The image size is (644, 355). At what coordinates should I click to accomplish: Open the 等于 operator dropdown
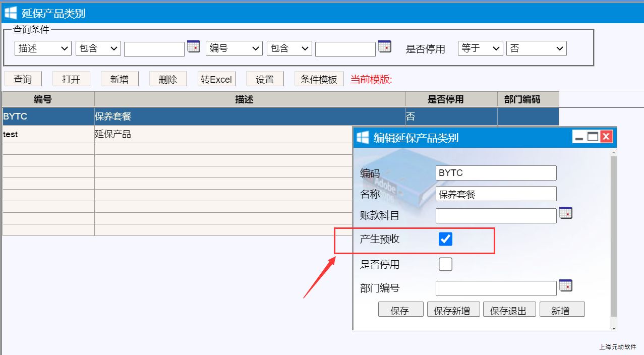[480, 48]
